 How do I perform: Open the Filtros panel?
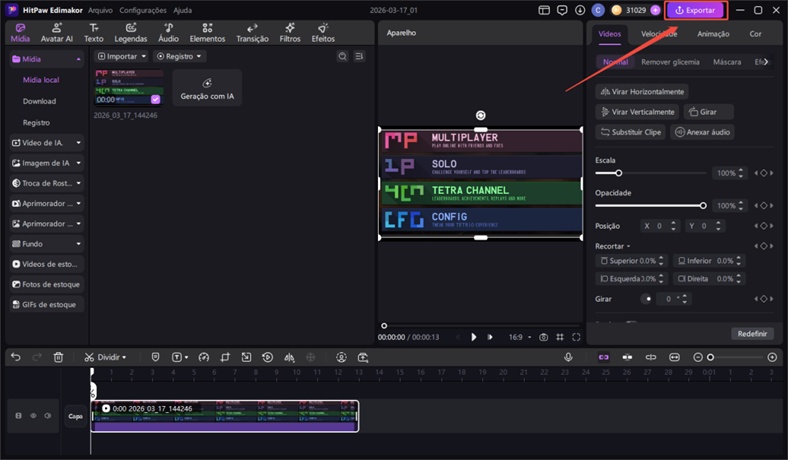[290, 33]
